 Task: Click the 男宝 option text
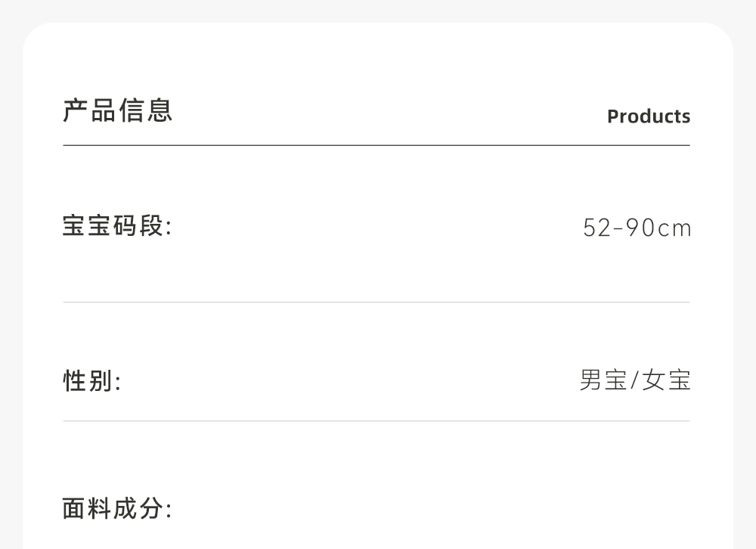point(603,380)
